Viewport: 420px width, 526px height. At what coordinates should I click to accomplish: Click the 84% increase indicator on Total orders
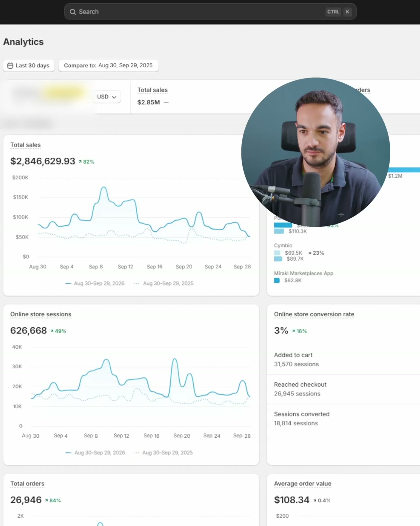coord(53,500)
